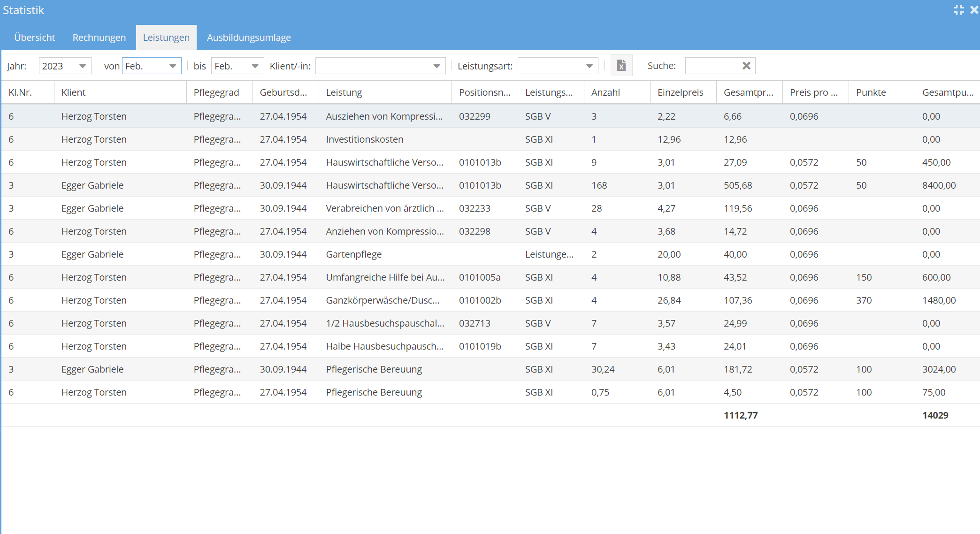980x534 pixels.
Task: Select the Leistungen tab
Action: coord(166,38)
